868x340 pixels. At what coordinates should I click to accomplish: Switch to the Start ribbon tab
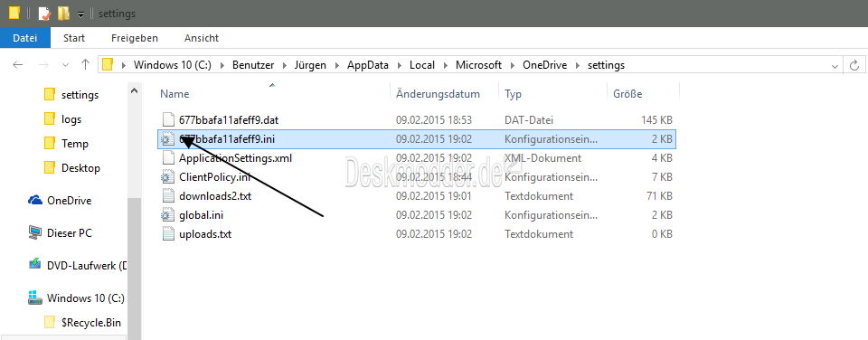click(x=74, y=38)
